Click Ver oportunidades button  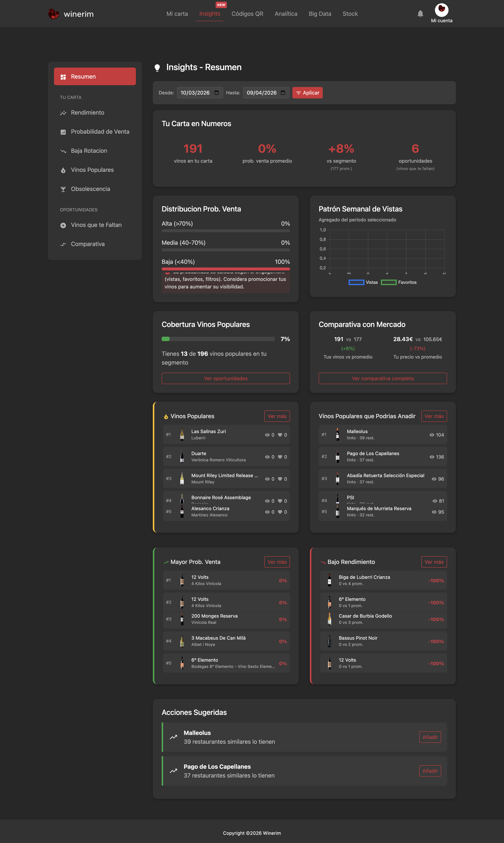tap(225, 378)
